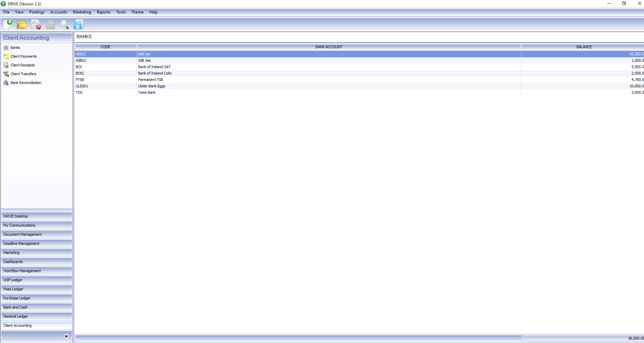This screenshot has width=644, height=343.
Task: Click the Toms Bank account name
Action: tap(147, 92)
